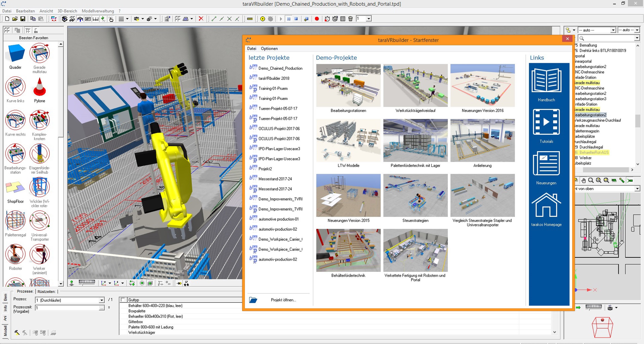Open the Ansicht menu

tap(46, 11)
